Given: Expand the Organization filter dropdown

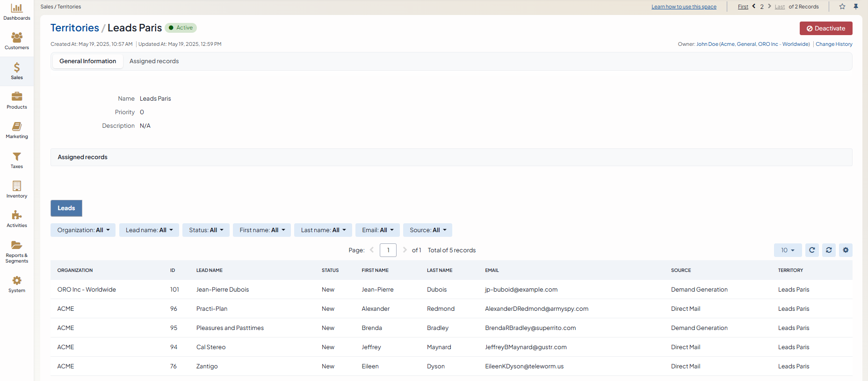Looking at the screenshot, I should tap(83, 230).
